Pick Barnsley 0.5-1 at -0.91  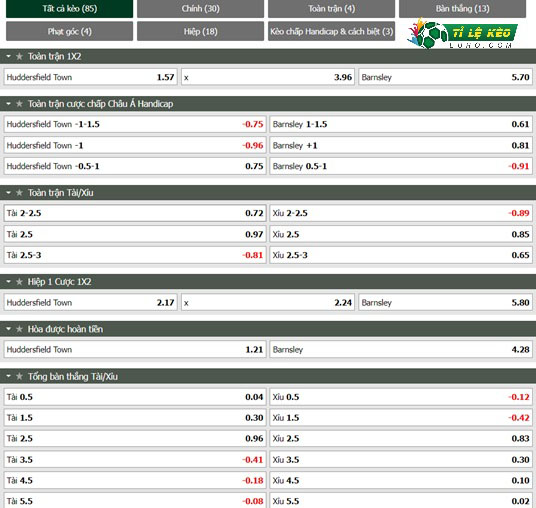[401, 166]
